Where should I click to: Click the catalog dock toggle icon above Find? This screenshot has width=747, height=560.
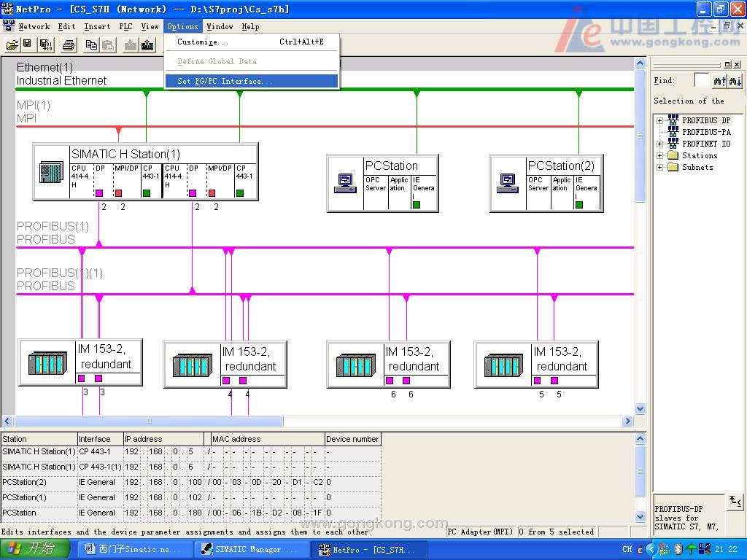(x=727, y=64)
